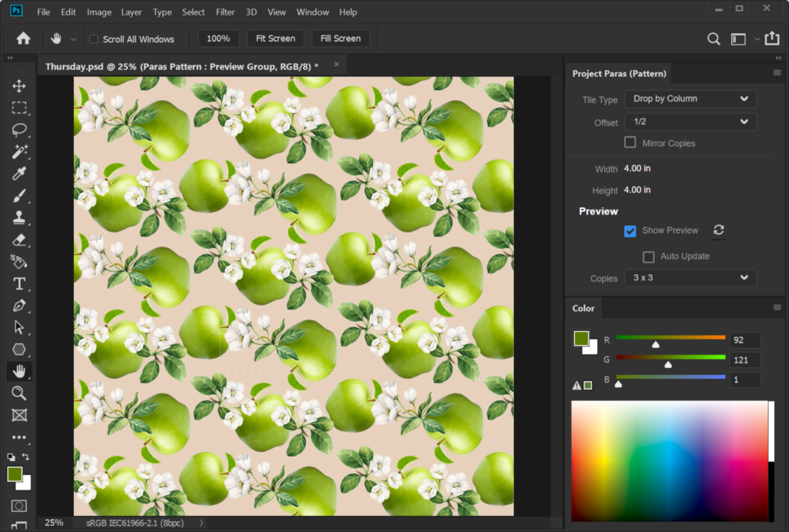Expand the Offset dropdown

690,122
